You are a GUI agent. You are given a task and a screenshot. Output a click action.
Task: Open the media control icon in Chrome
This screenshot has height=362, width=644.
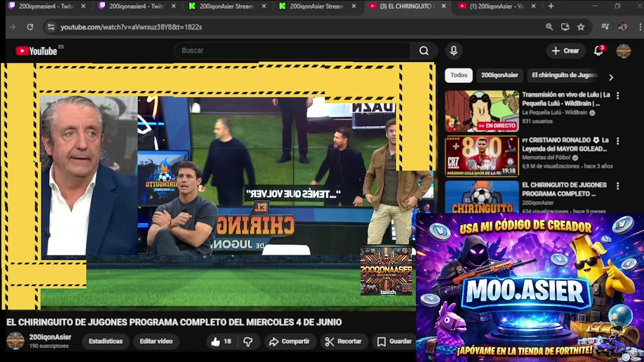click(x=605, y=27)
